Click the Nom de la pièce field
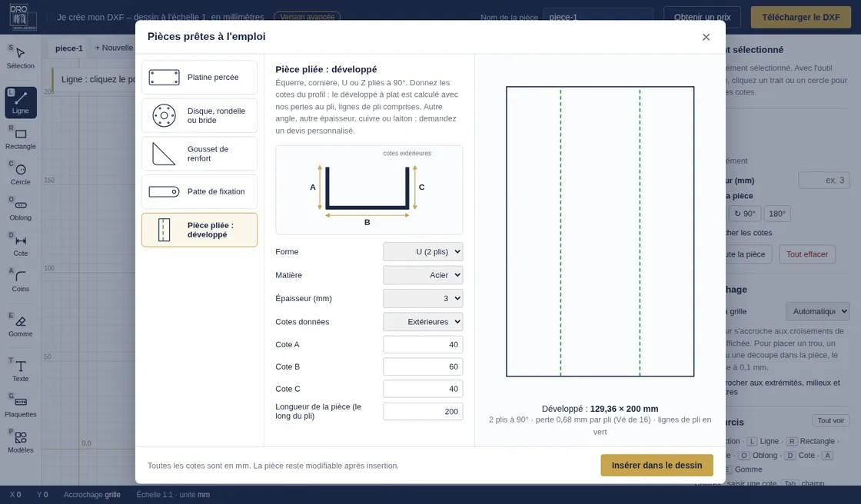Screen dimensions: 861x504 [598, 17]
